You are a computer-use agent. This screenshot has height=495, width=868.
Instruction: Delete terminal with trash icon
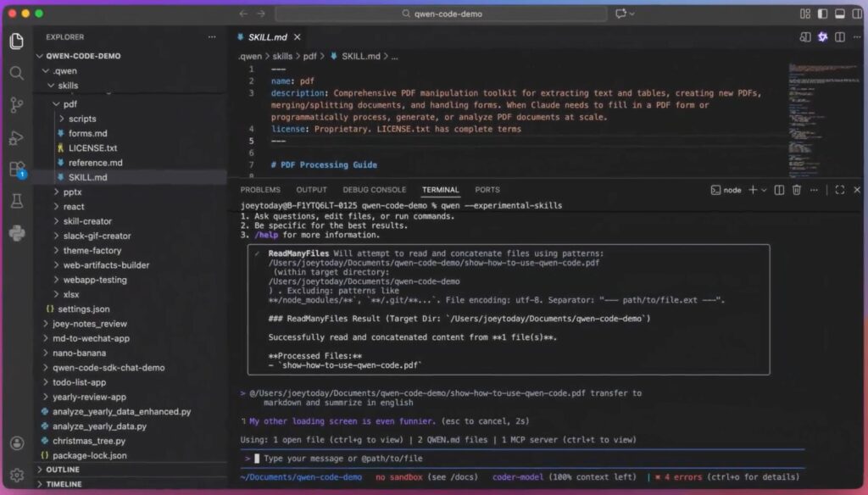coord(796,190)
